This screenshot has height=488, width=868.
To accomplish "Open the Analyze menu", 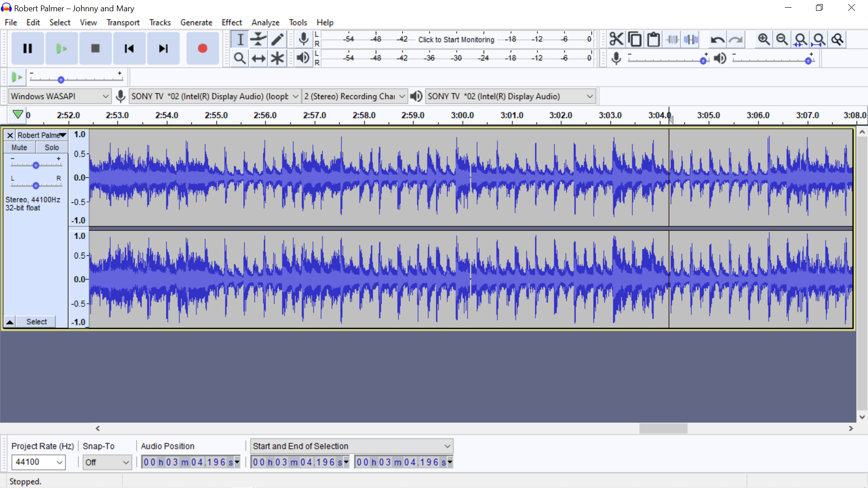I will (265, 23).
